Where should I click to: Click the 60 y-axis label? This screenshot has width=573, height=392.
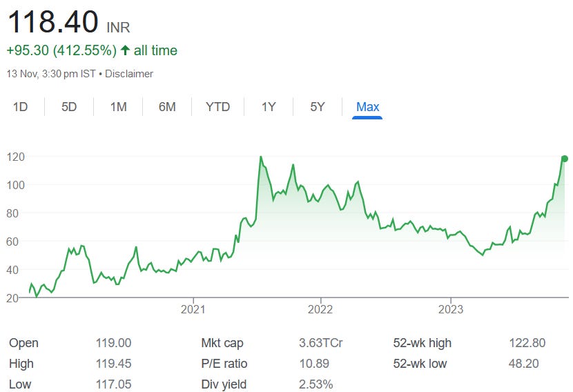coord(12,242)
